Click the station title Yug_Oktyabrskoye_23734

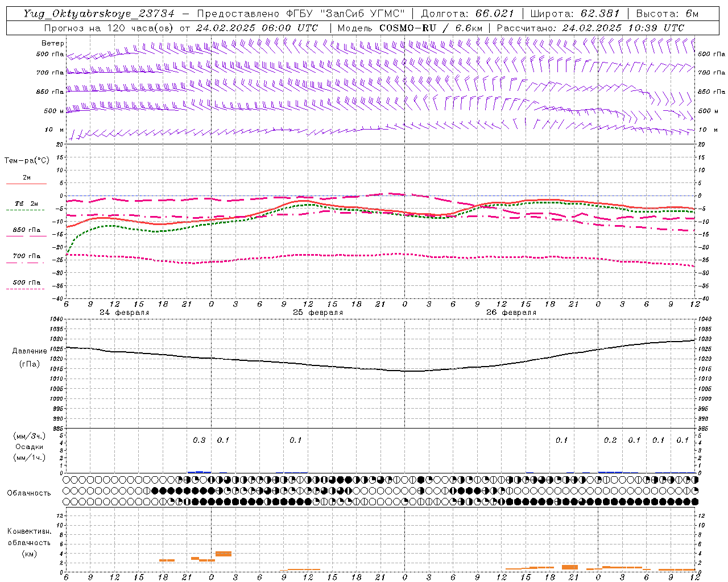[99, 14]
